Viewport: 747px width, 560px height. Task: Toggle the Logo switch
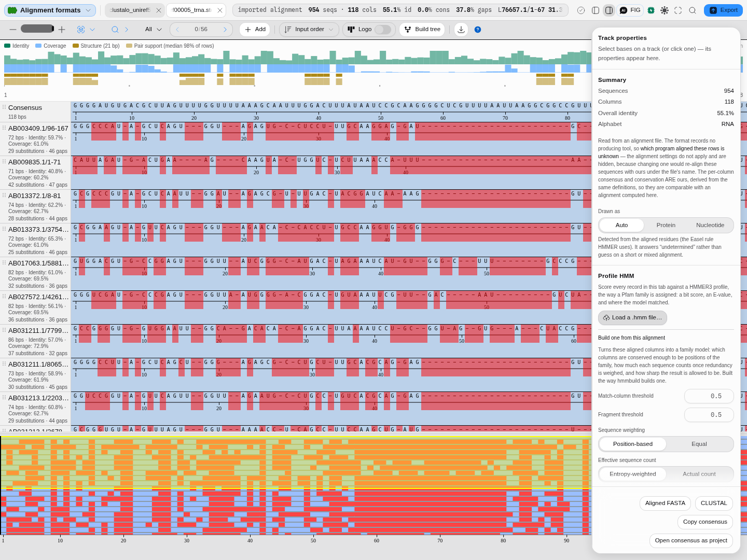[x=383, y=30]
